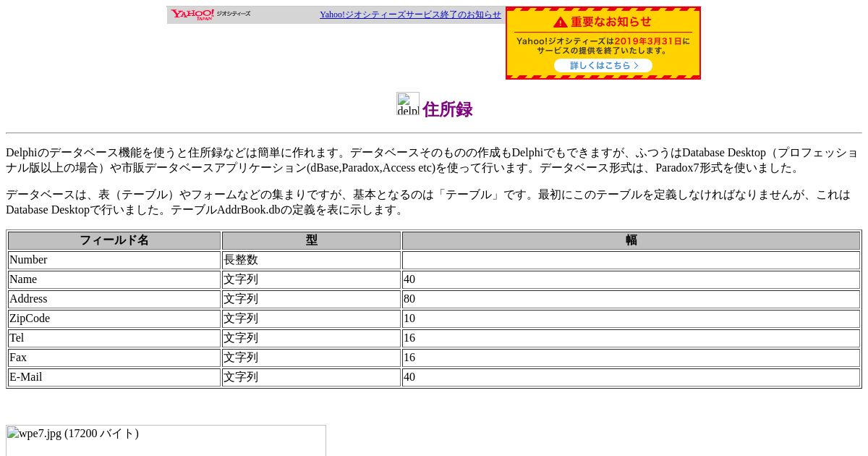This screenshot has width=868, height=456.
Task: Click the 幅 column header
Action: tap(631, 240)
